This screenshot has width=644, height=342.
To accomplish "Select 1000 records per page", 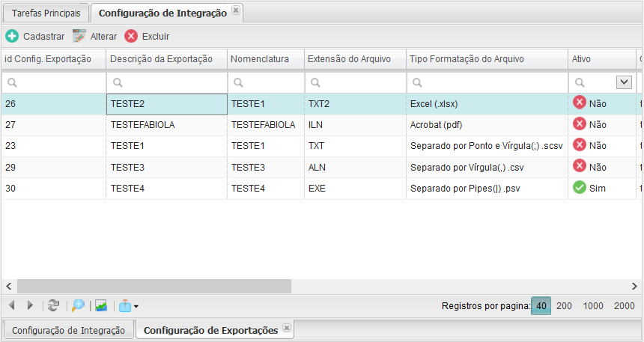I will pos(593,305).
